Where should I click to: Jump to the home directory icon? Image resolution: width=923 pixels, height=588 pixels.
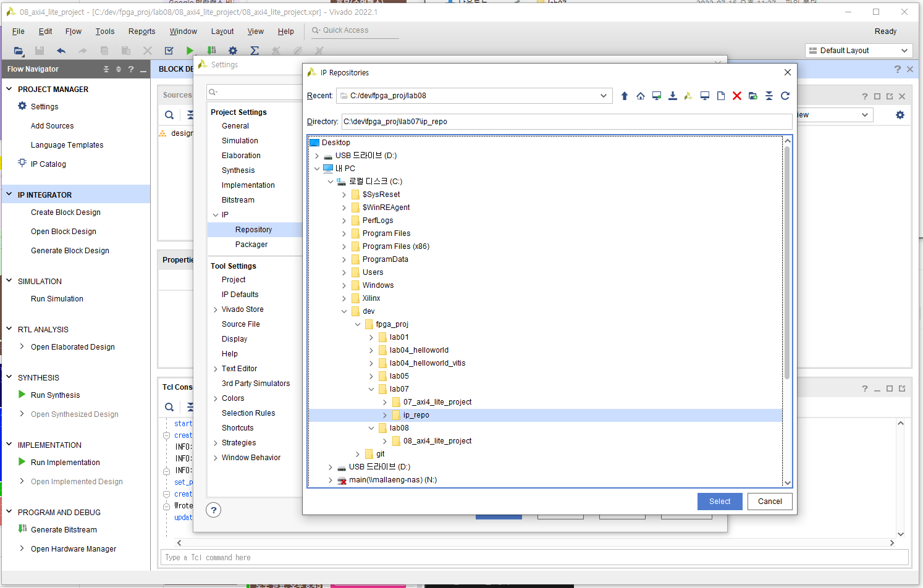coord(640,96)
